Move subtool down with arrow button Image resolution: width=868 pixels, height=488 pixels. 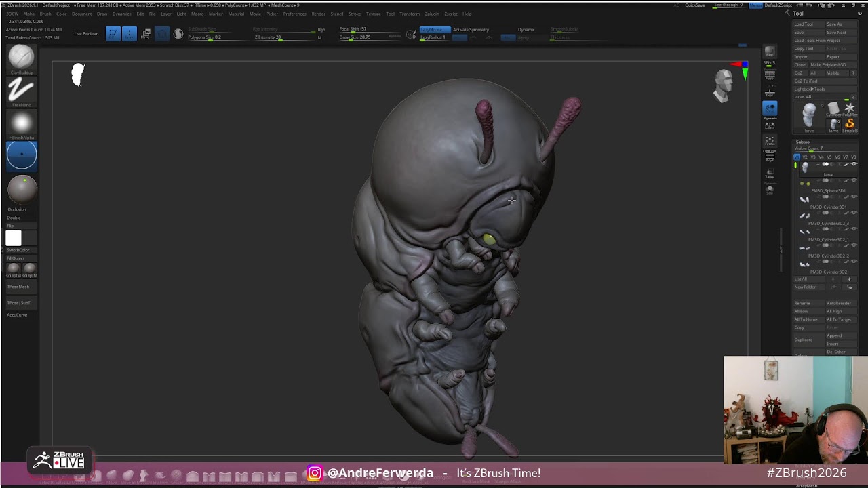(x=849, y=279)
